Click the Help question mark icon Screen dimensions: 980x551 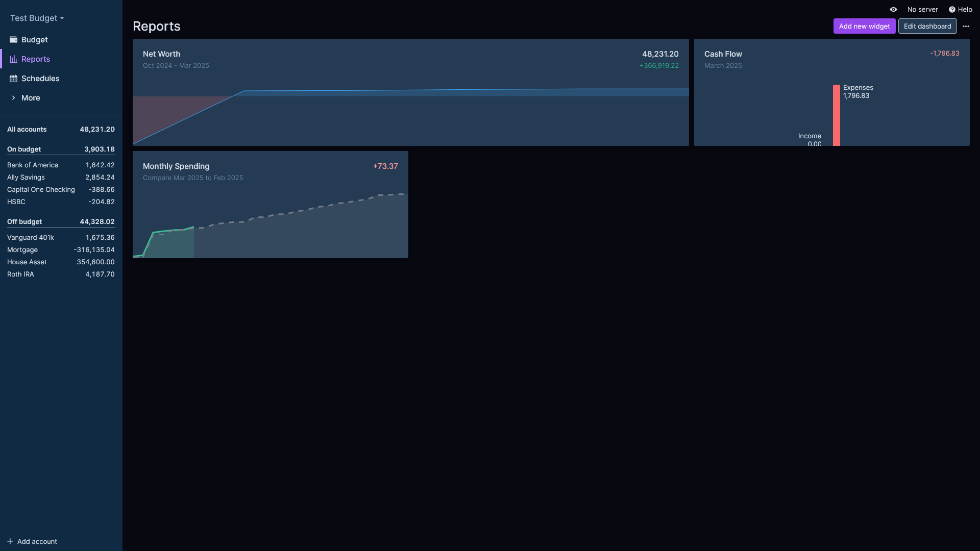point(952,10)
